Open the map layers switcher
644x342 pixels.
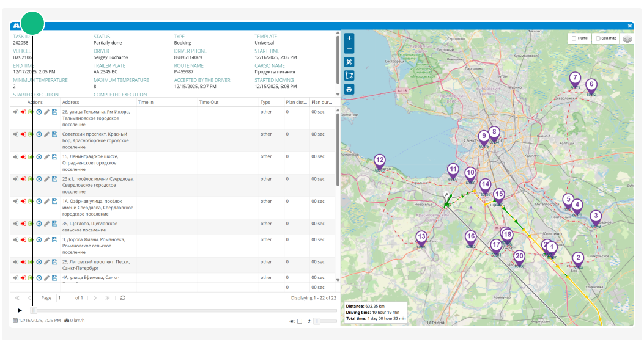point(627,38)
